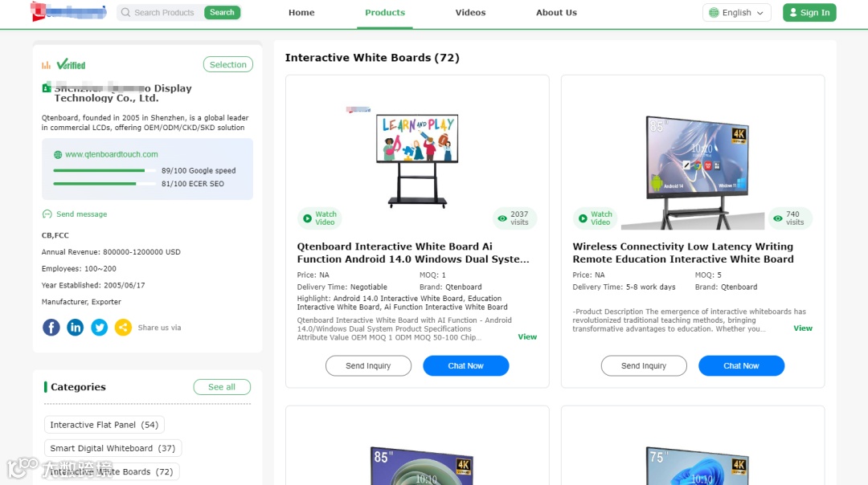Chat Now for Qtenboard Interactive White Board
The width and height of the screenshot is (868, 485).
click(465, 365)
